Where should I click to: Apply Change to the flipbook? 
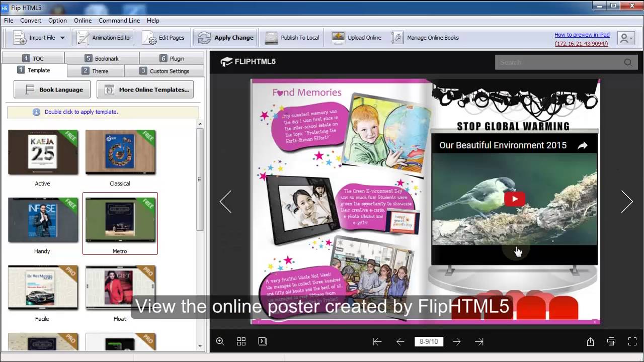tap(225, 38)
